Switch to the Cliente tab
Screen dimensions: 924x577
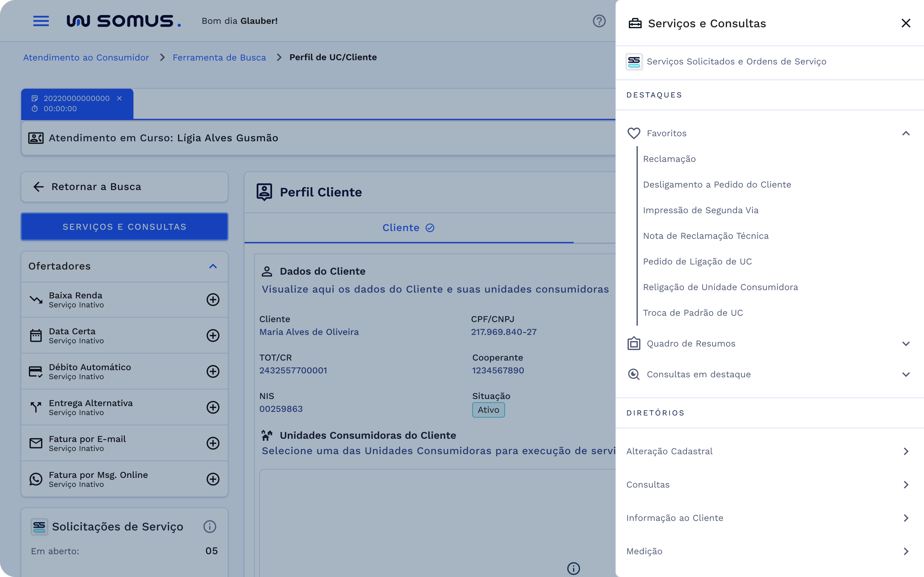pyautogui.click(x=408, y=228)
